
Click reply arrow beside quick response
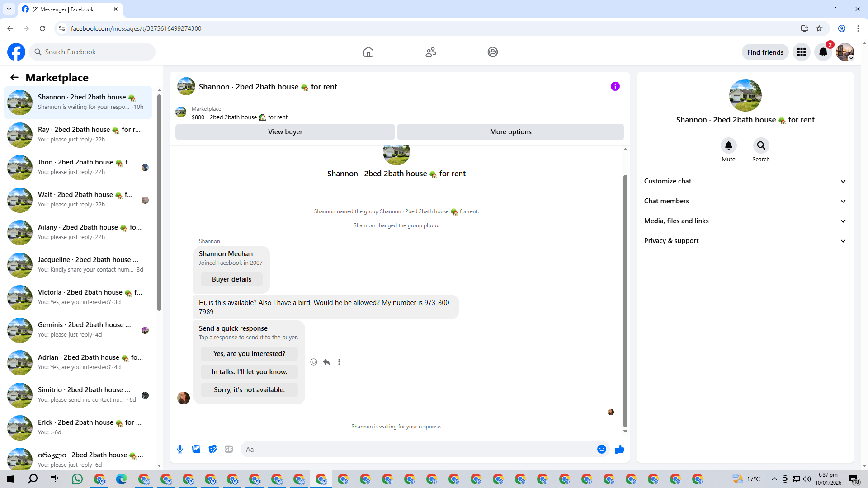[x=326, y=362]
